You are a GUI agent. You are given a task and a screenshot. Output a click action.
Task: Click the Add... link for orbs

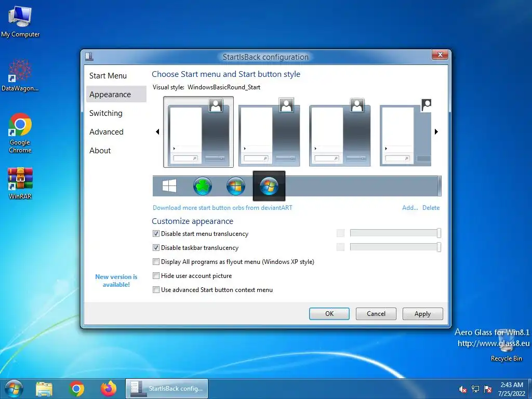pyautogui.click(x=410, y=208)
